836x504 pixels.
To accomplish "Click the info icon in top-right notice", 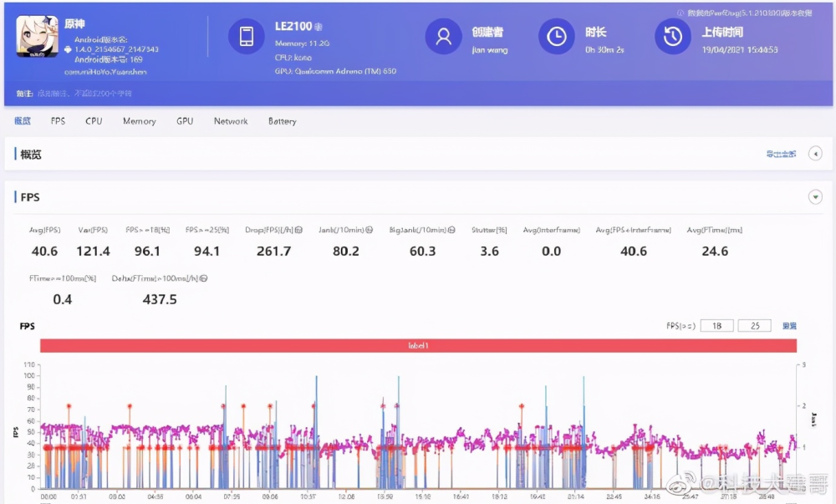I will (681, 13).
